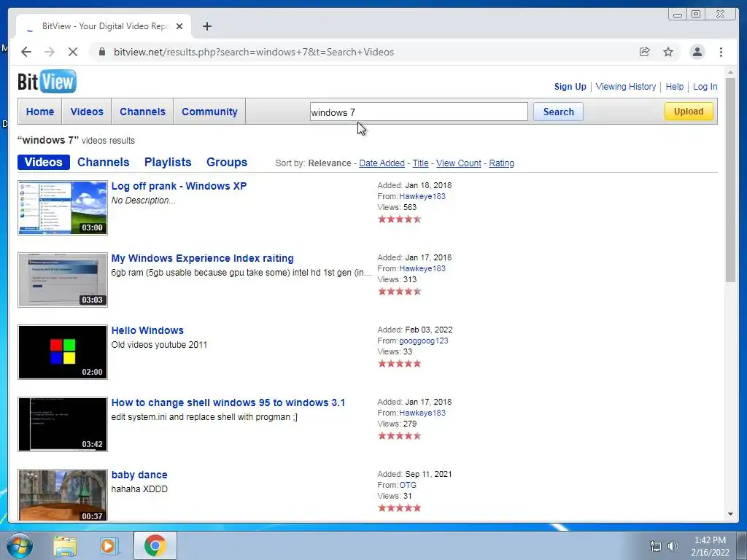Click the search field containing windows 7

419,112
